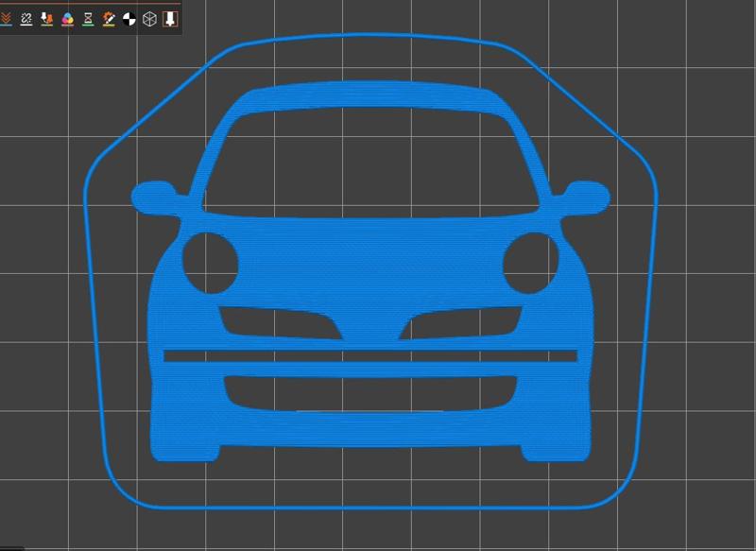
Task: Toggle seams visibility broken-link icon
Action: [26, 18]
